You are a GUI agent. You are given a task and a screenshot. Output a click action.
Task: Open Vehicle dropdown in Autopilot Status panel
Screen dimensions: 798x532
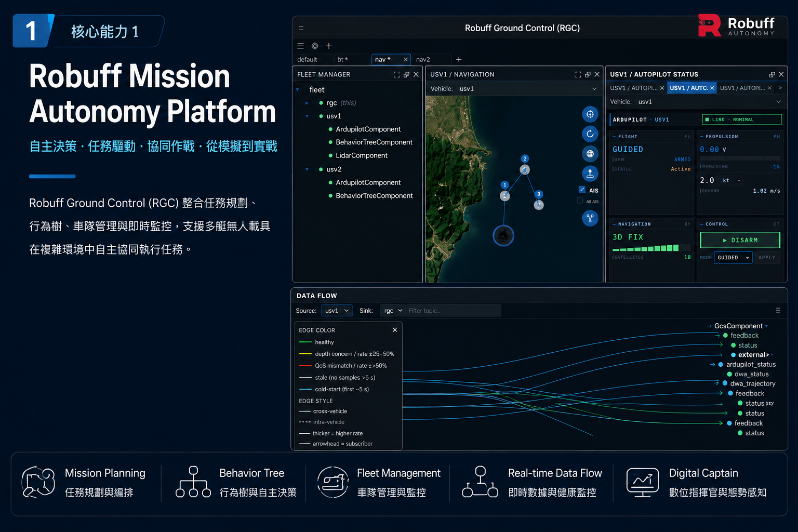[696, 102]
